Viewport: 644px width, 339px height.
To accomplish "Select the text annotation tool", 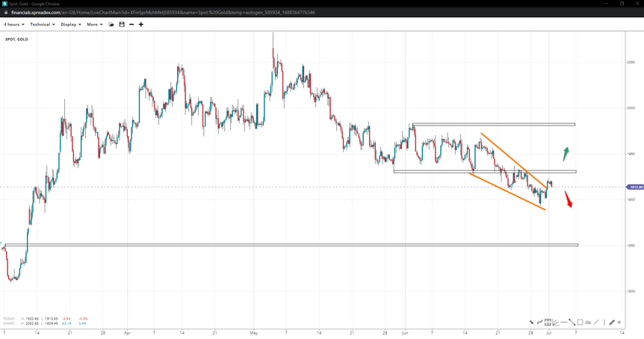I will pyautogui.click(x=588, y=323).
